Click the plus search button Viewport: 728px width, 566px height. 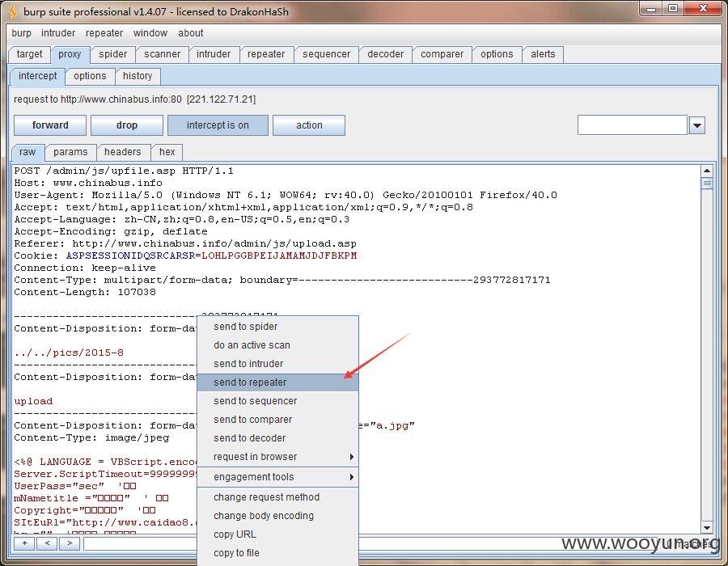pos(24,543)
